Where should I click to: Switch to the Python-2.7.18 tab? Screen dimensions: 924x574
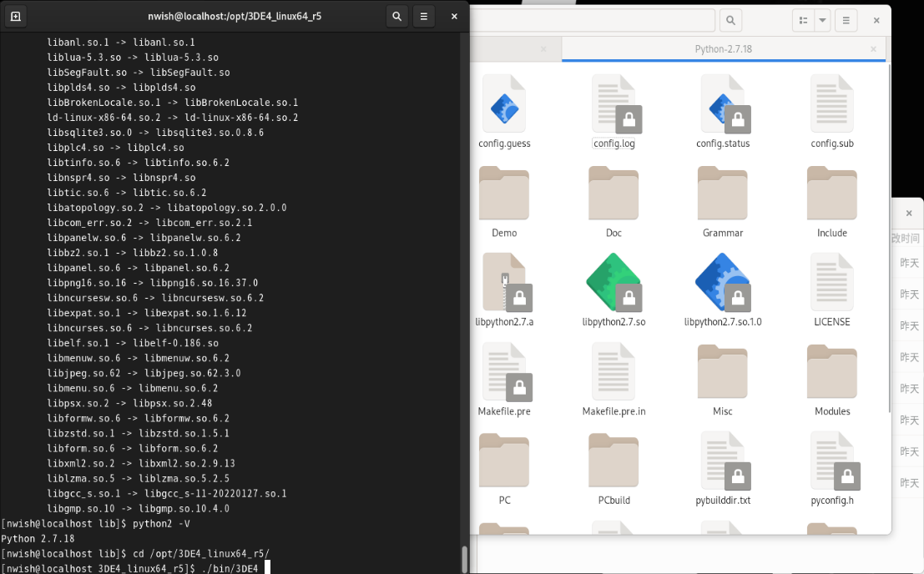(x=723, y=49)
